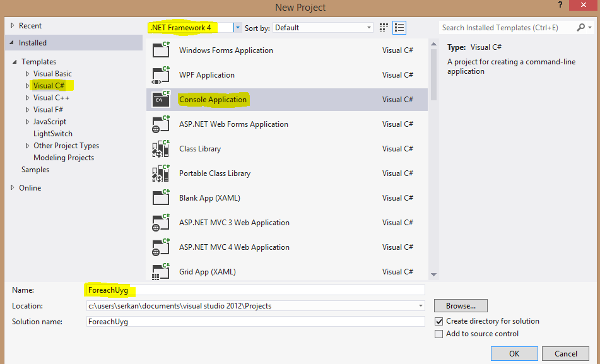The height and width of the screenshot is (364, 600).
Task: Click the Console Application template icon
Action: 161,100
